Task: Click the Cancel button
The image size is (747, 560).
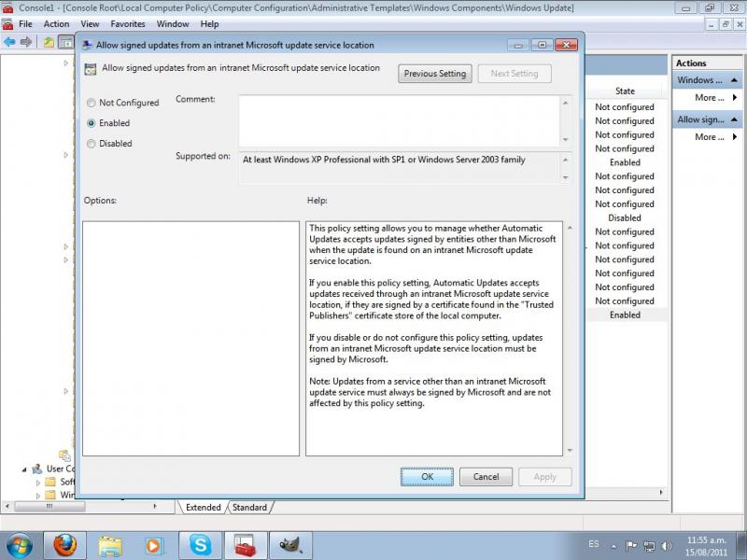Action: pos(486,477)
